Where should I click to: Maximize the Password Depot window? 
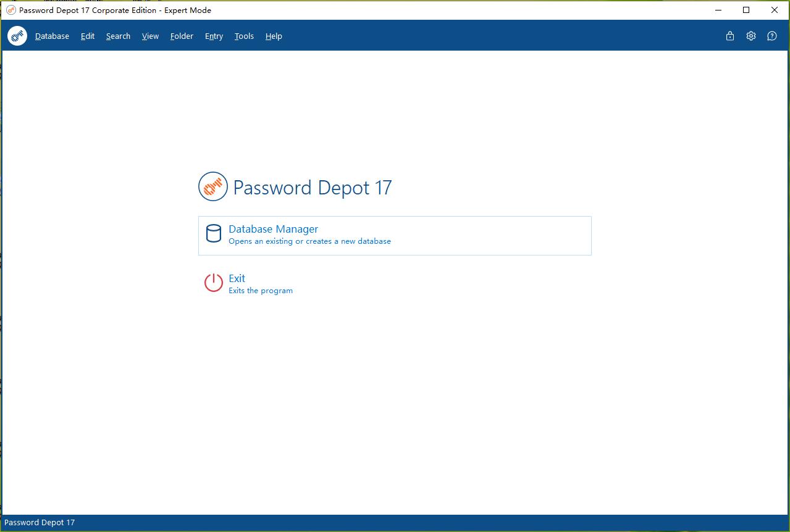[x=746, y=10]
